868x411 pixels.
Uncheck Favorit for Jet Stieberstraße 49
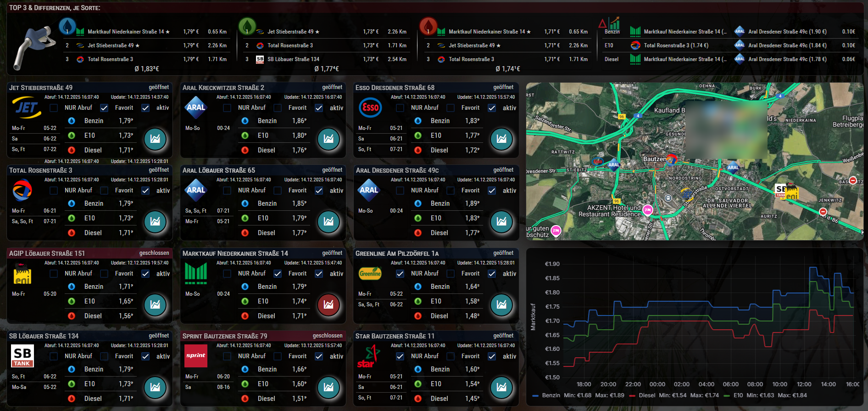click(x=104, y=108)
